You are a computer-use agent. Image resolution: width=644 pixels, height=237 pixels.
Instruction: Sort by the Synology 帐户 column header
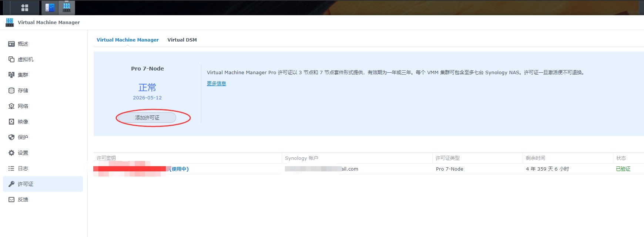[357, 158]
